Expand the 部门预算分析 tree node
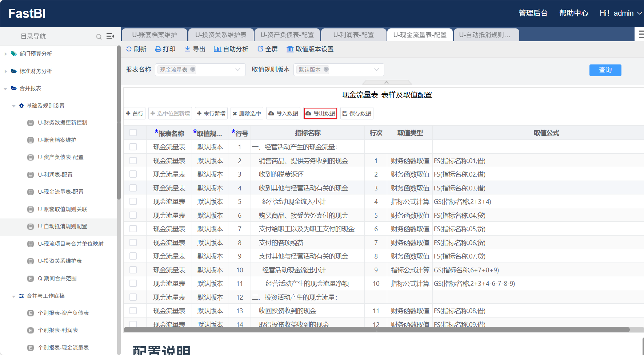Viewport: 644px width, 355px height. 5,54
